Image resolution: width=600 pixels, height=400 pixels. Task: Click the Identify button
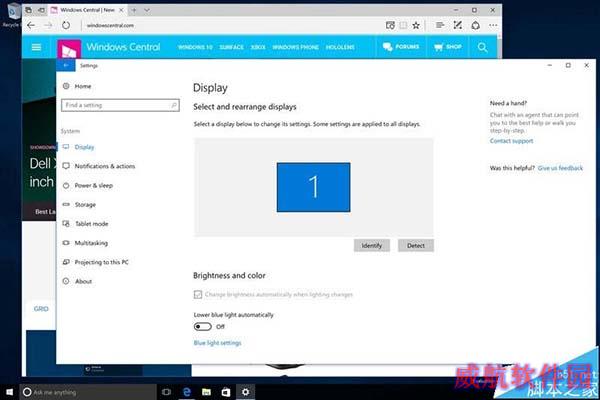pyautogui.click(x=372, y=246)
